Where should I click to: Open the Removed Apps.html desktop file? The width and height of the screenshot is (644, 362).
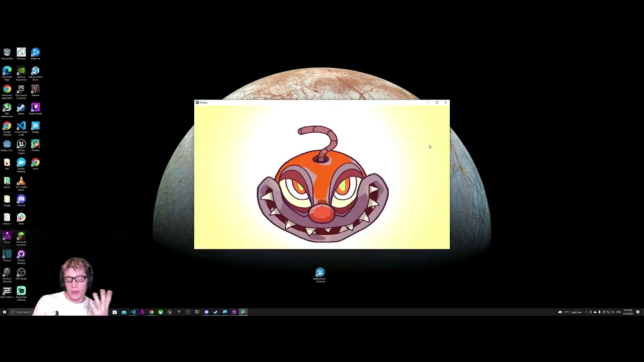[7, 92]
